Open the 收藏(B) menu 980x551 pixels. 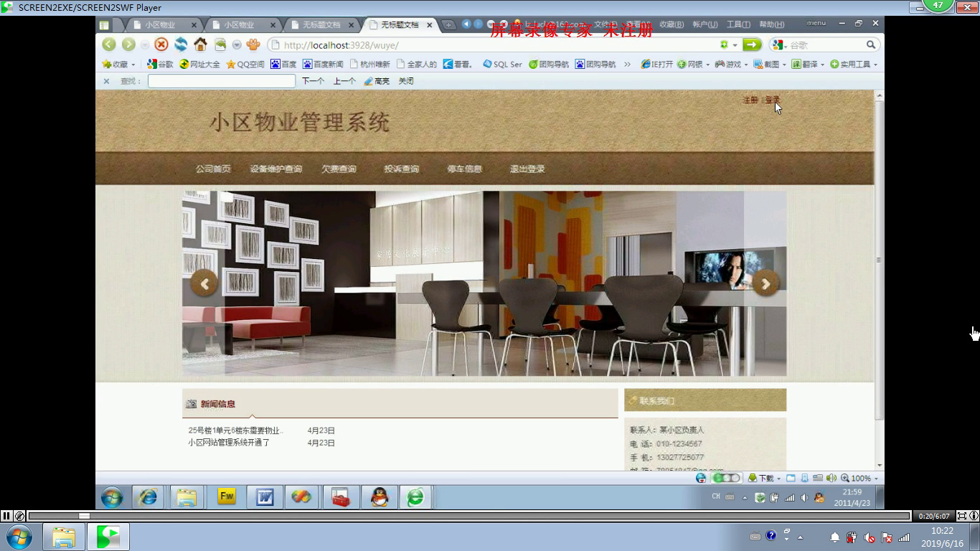[x=672, y=24]
